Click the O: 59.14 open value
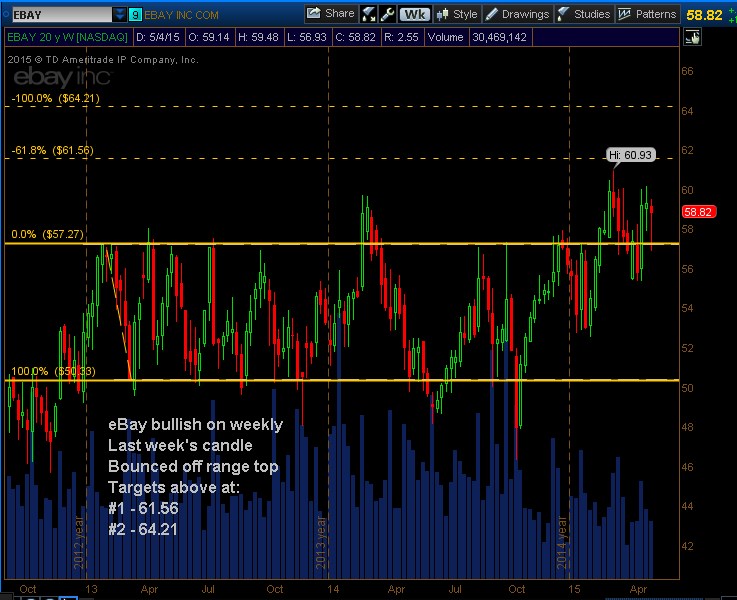 [x=209, y=37]
